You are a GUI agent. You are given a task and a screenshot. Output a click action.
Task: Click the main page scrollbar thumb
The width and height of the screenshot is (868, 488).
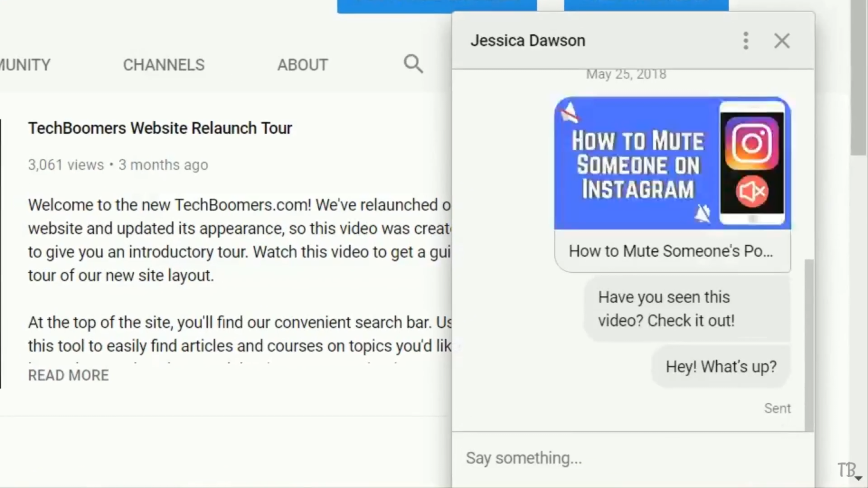pos(858,78)
